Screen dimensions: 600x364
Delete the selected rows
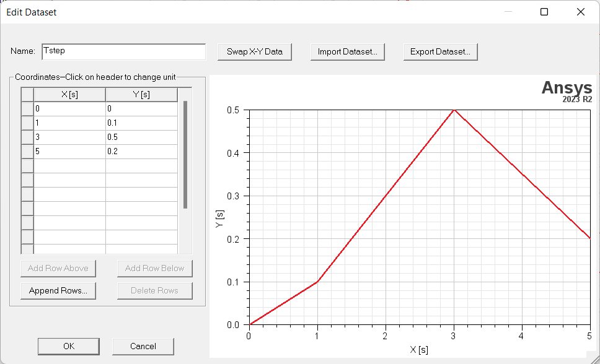click(x=154, y=290)
